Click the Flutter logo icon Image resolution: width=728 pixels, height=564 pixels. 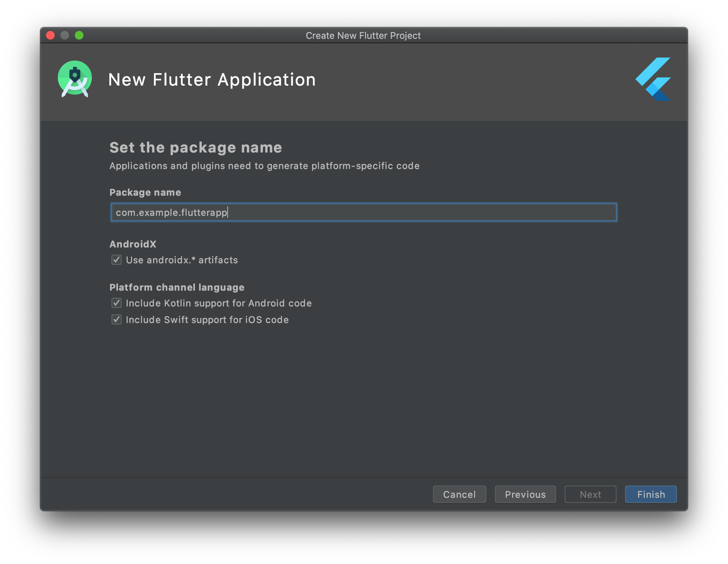653,79
